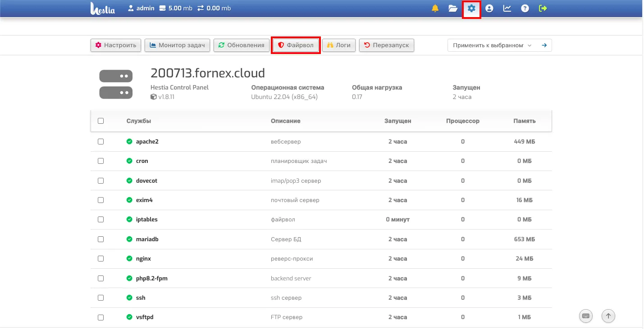The image size is (644, 329).
Task: Select the mariadb service checkbox
Action: click(100, 239)
